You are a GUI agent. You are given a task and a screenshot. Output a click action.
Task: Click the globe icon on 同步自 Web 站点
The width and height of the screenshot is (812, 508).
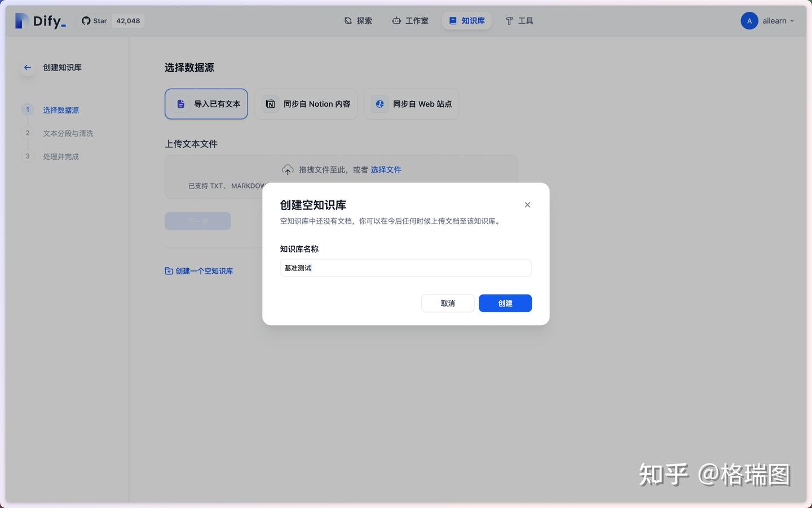tap(379, 103)
